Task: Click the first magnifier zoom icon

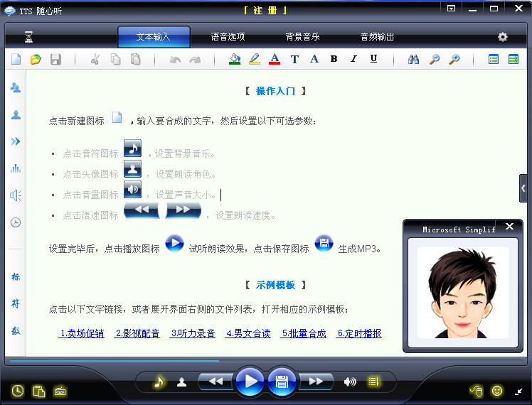Action: click(x=435, y=59)
